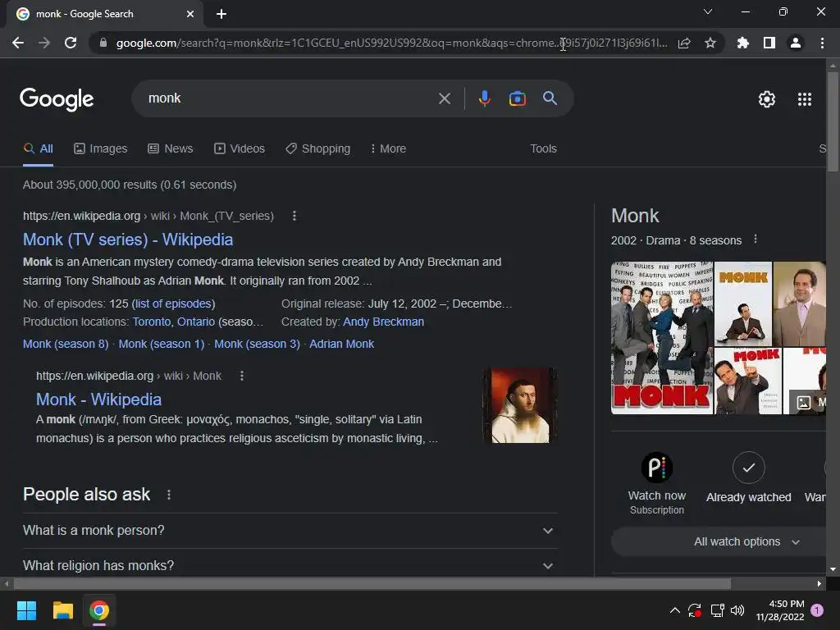Open Monk knowledge panel more options
The width and height of the screenshot is (840, 630).
click(756, 240)
